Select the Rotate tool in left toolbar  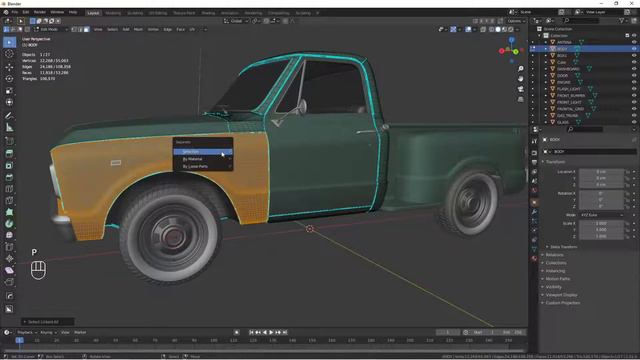[9, 78]
